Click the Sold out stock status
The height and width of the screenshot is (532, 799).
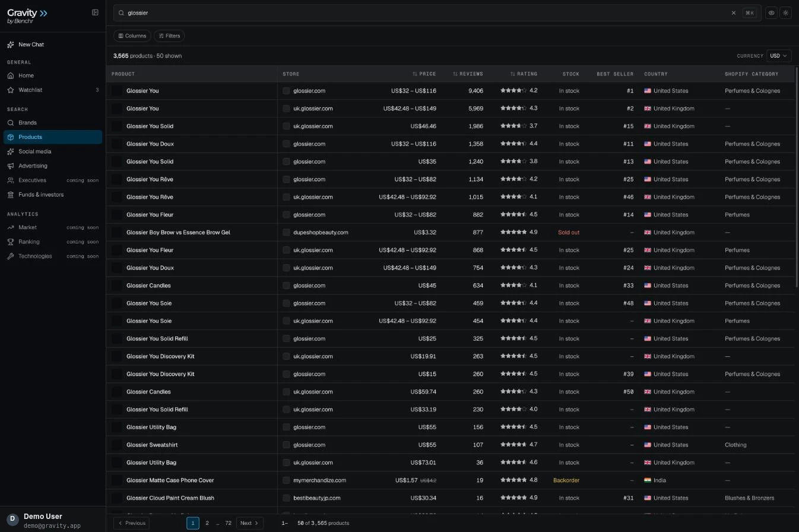[569, 233]
